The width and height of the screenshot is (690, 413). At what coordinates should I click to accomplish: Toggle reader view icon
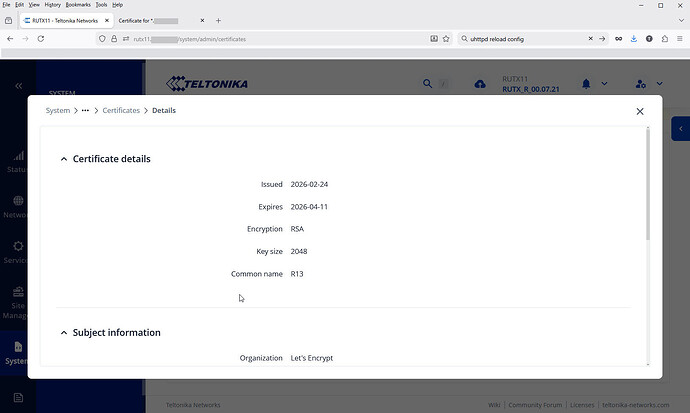click(x=434, y=39)
